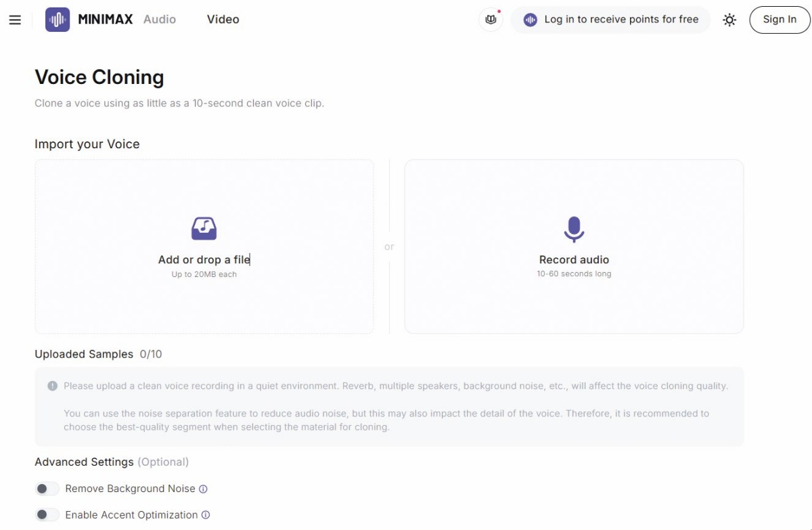Enable the Accent Optimization switch
This screenshot has width=812, height=530.
point(47,515)
